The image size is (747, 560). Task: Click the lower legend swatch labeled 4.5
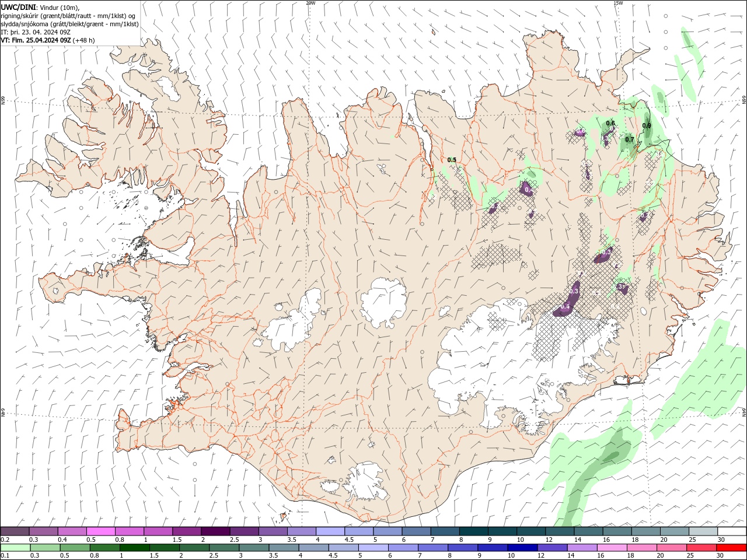tap(343, 548)
